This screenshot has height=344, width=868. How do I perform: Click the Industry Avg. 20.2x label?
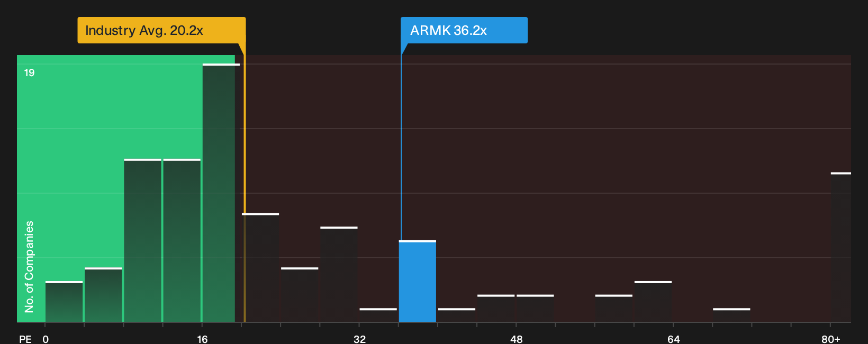tap(161, 30)
